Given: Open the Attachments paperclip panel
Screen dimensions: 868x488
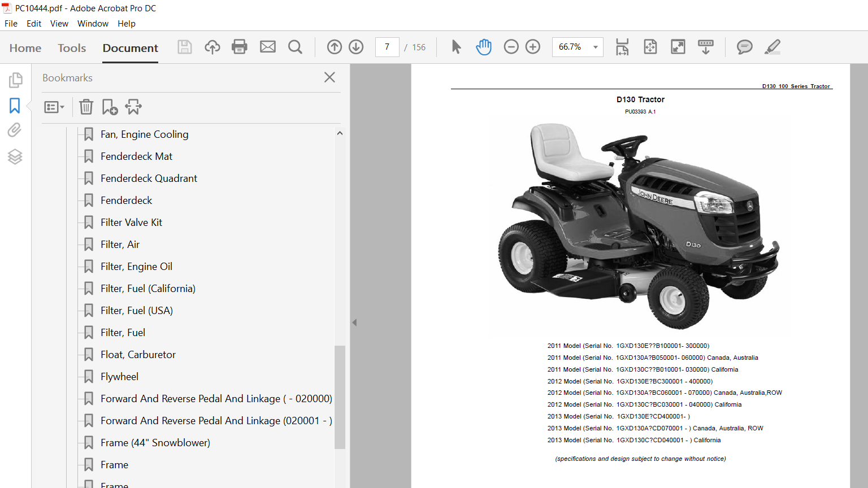Looking at the screenshot, I should click(15, 130).
